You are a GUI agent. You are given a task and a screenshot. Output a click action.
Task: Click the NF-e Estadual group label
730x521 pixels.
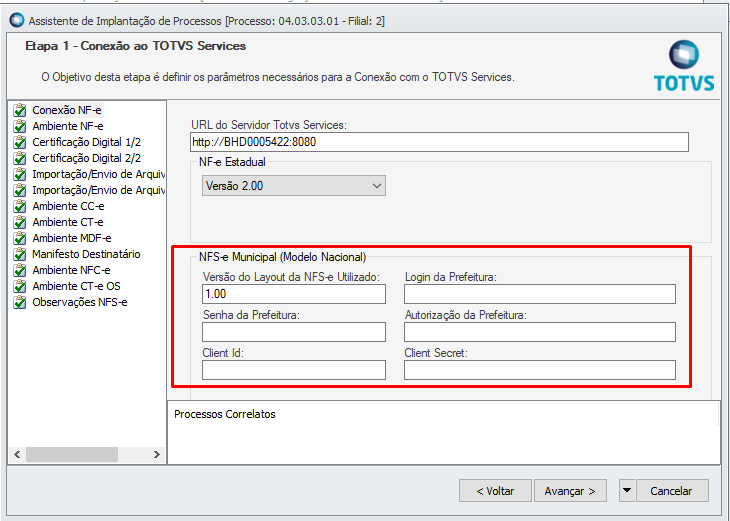pyautogui.click(x=232, y=162)
